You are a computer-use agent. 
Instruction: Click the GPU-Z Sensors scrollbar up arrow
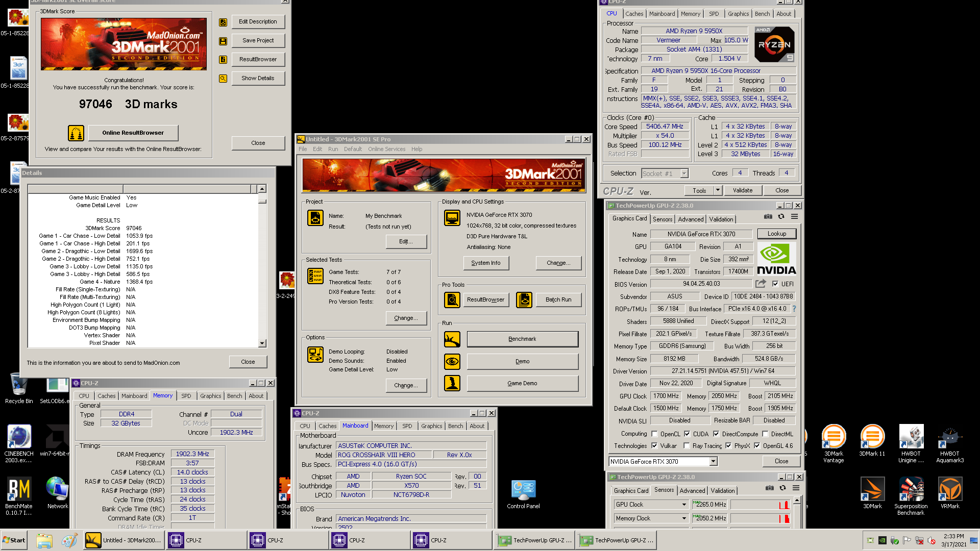(x=798, y=500)
